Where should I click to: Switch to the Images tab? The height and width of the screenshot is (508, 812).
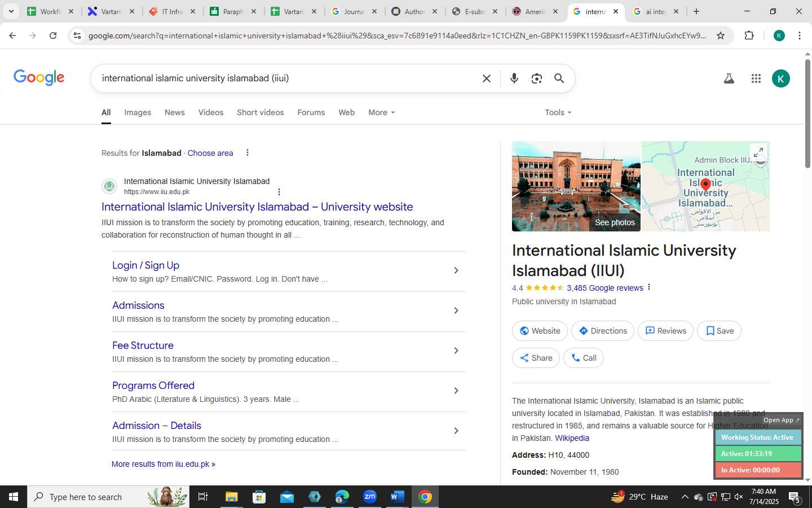click(x=138, y=112)
